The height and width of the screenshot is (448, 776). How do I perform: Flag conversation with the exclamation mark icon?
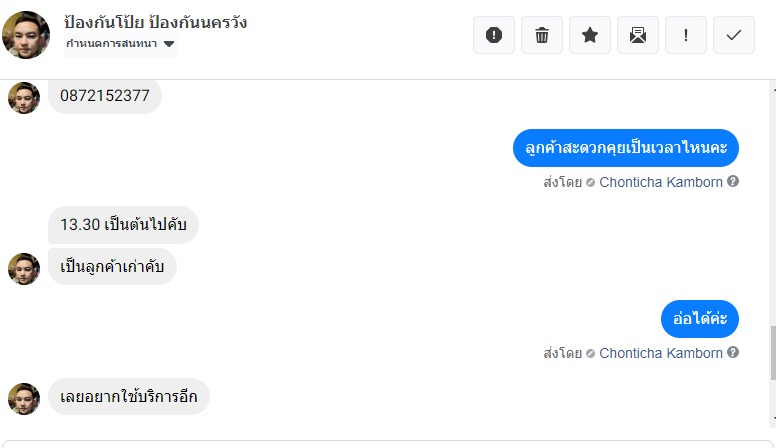coord(686,35)
